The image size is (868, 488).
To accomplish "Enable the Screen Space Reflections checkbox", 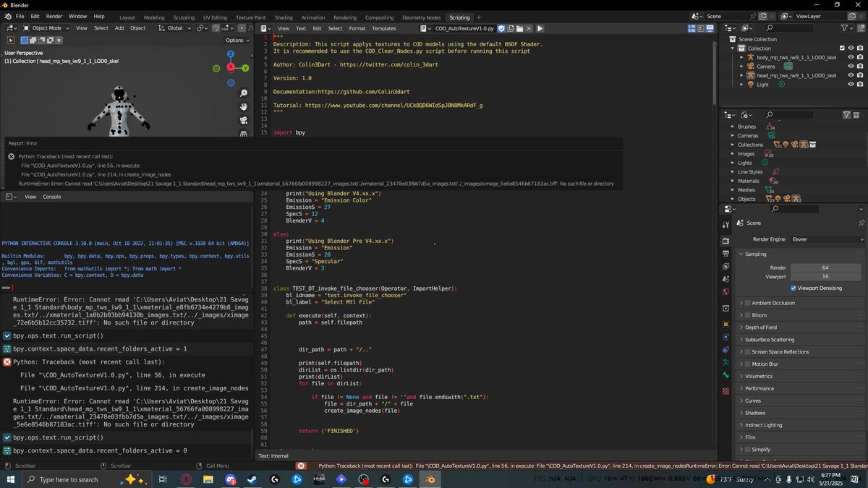I will pos(748,352).
